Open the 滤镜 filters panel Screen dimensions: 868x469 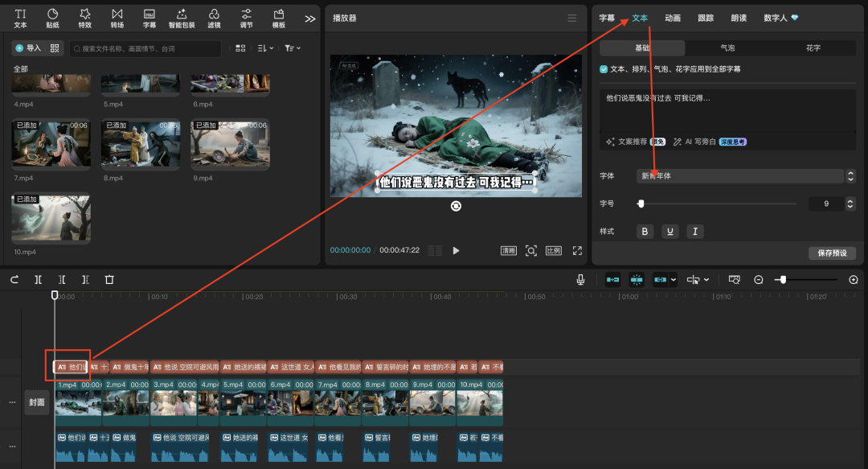[x=214, y=18]
